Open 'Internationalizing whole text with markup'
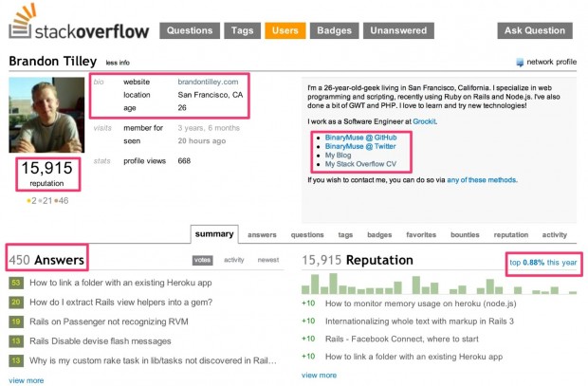 coord(419,322)
